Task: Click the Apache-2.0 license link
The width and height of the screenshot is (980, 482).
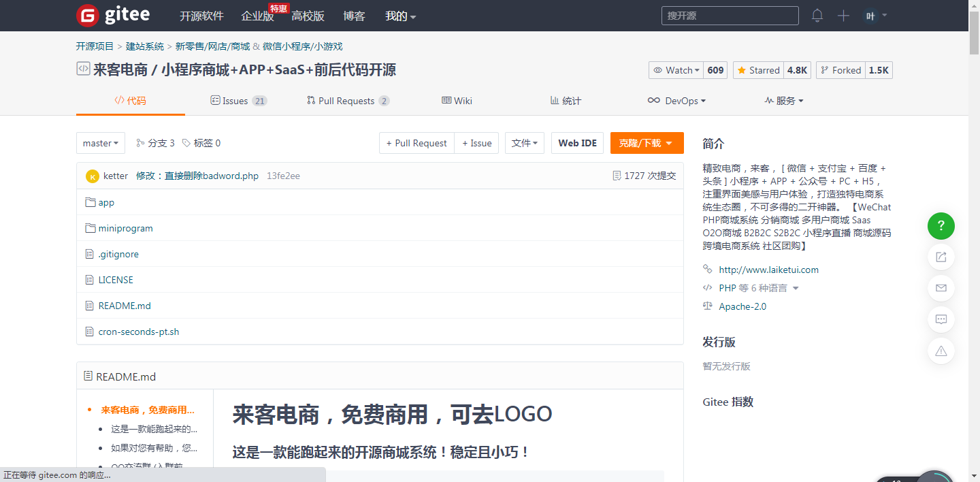Action: click(742, 306)
